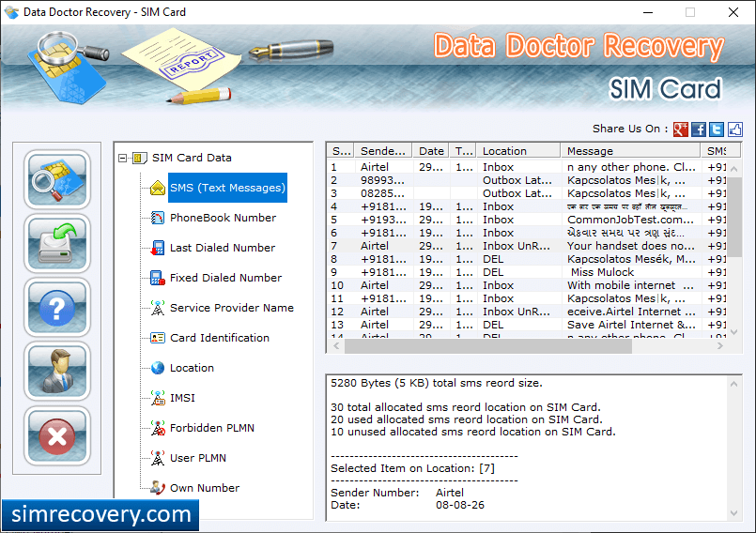Image resolution: width=756 pixels, height=533 pixels.
Task: Click the SMS table vertical scrollbar thumb
Action: pyautogui.click(x=733, y=217)
